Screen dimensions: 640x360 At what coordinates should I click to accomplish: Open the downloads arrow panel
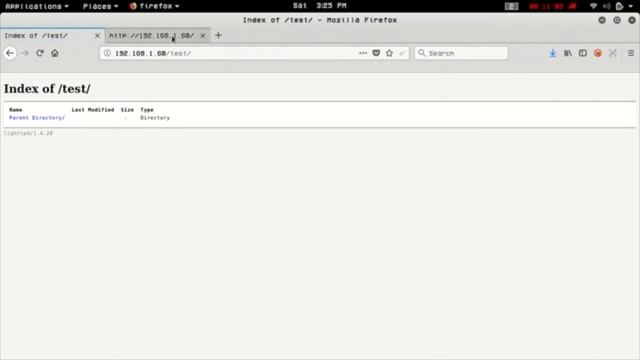[553, 53]
